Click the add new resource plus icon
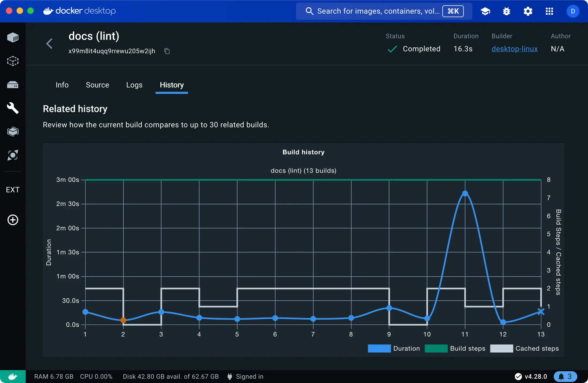This screenshot has height=383, width=588. 12,220
